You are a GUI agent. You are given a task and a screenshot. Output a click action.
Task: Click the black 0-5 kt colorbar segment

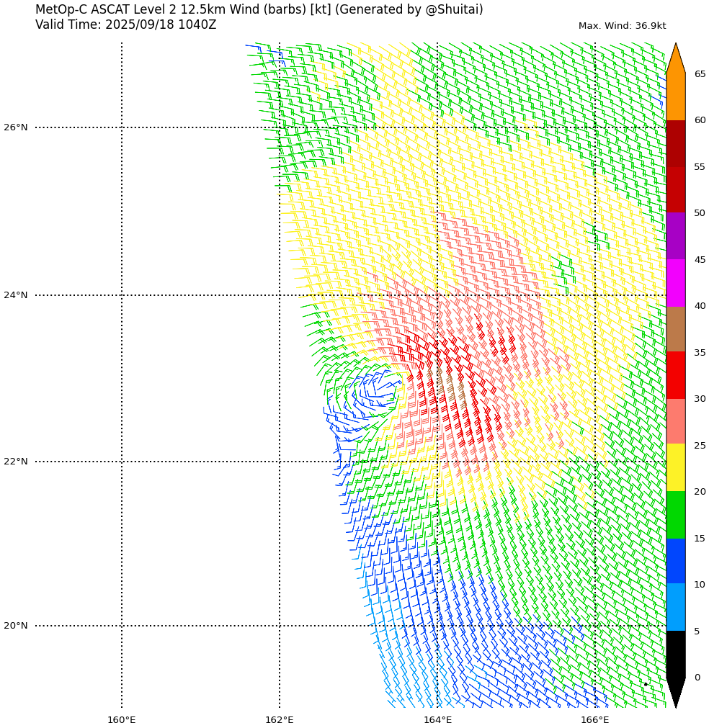tap(676, 654)
